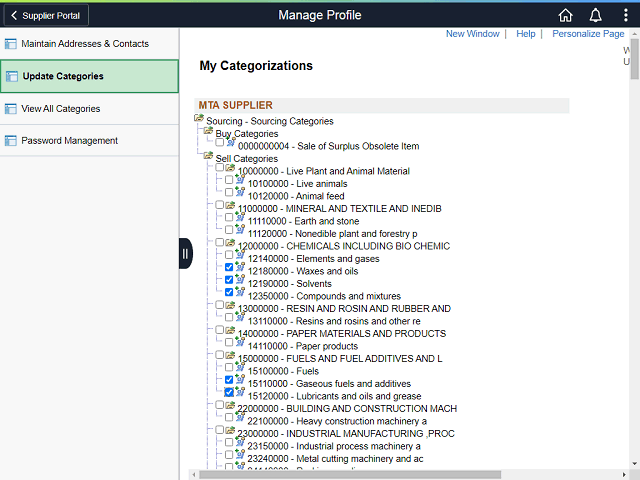Check the 10100000 Live animals checkbox
The height and width of the screenshot is (480, 640).
tap(229, 180)
